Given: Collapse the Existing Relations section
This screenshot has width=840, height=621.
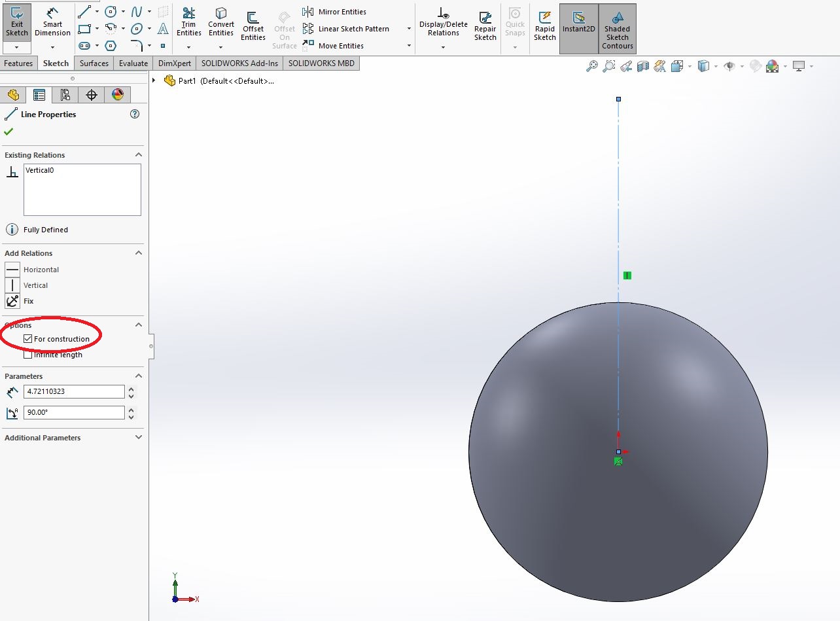Looking at the screenshot, I should pyautogui.click(x=137, y=154).
